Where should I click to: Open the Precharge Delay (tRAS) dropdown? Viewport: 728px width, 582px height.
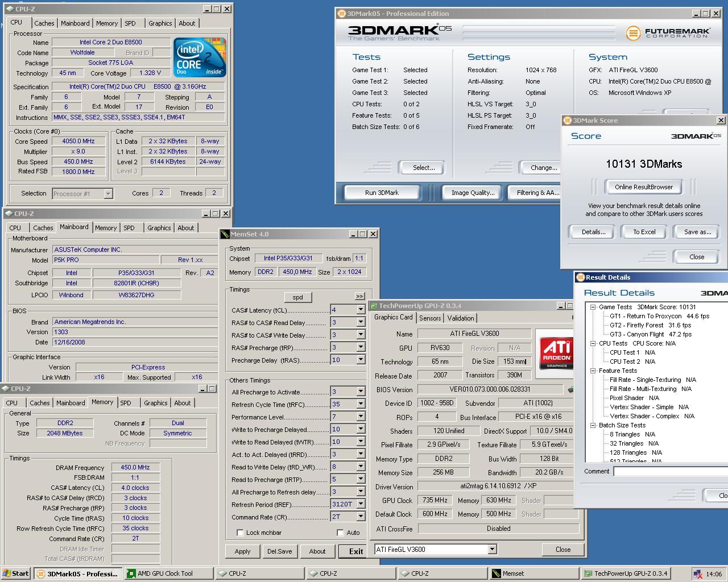point(361,360)
